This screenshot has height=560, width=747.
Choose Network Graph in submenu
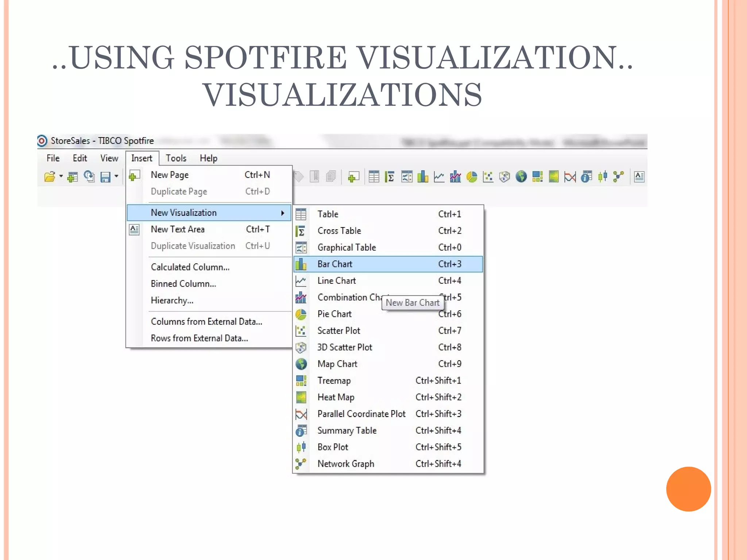coord(388,464)
